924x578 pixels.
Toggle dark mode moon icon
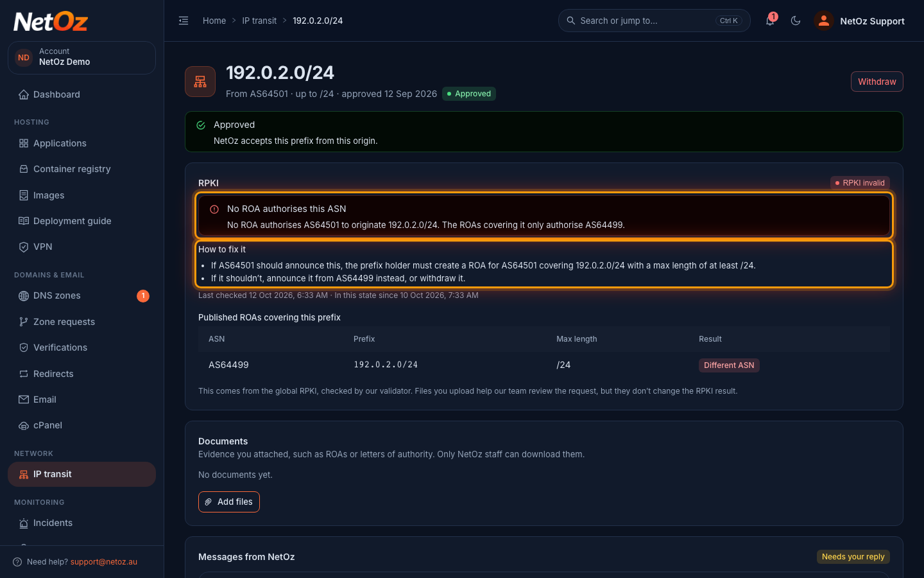[x=796, y=21]
